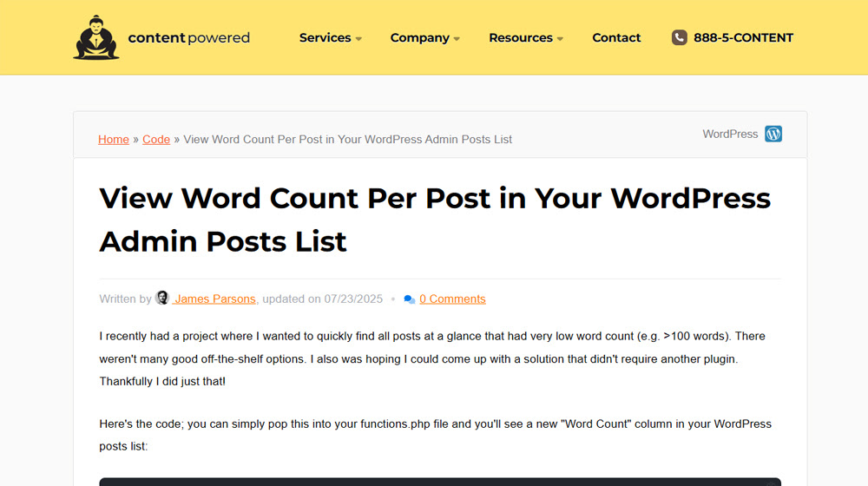Image resolution: width=868 pixels, height=486 pixels.
Task: Click the phone icon beside 888-5-CONTENT
Action: point(680,37)
